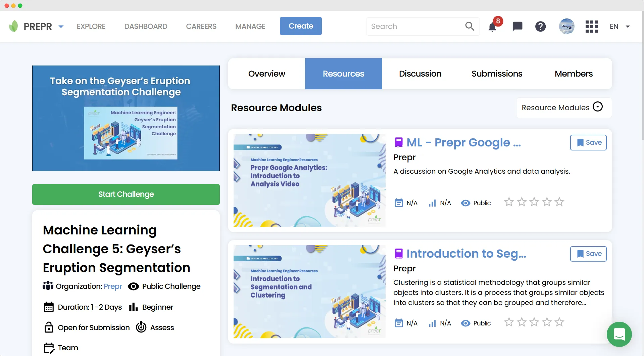Click the level bars icon on Introduction card

click(432, 323)
